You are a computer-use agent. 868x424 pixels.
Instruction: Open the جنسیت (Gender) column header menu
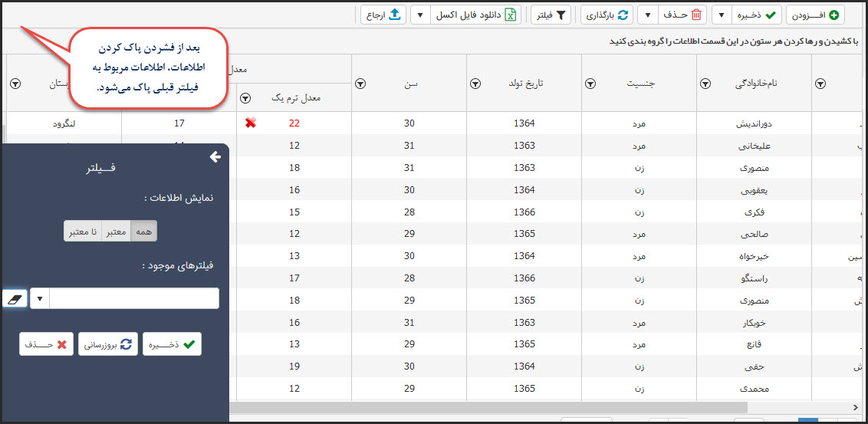pyautogui.click(x=590, y=84)
